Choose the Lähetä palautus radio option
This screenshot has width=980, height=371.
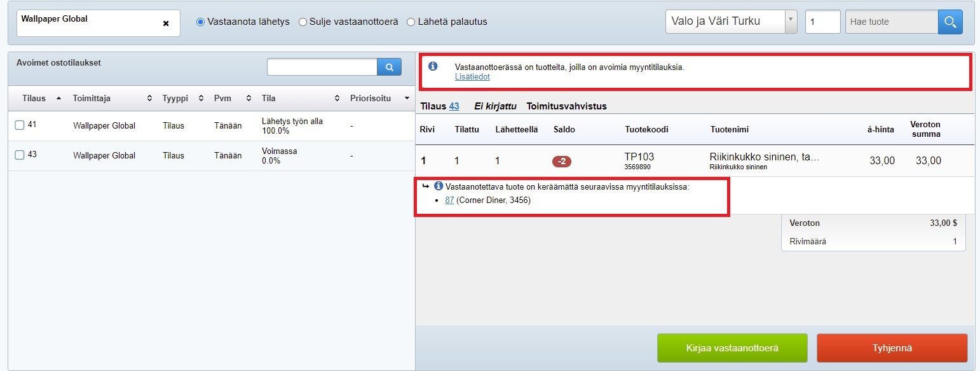411,22
